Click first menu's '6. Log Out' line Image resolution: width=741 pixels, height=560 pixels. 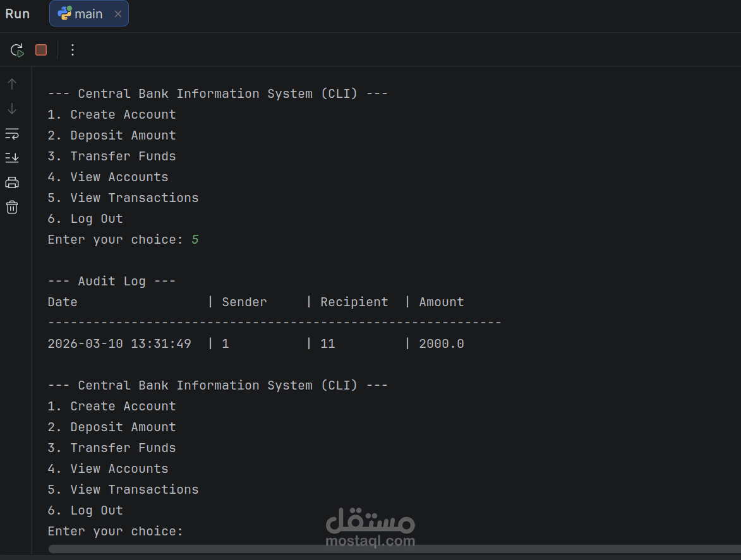pyautogui.click(x=85, y=219)
